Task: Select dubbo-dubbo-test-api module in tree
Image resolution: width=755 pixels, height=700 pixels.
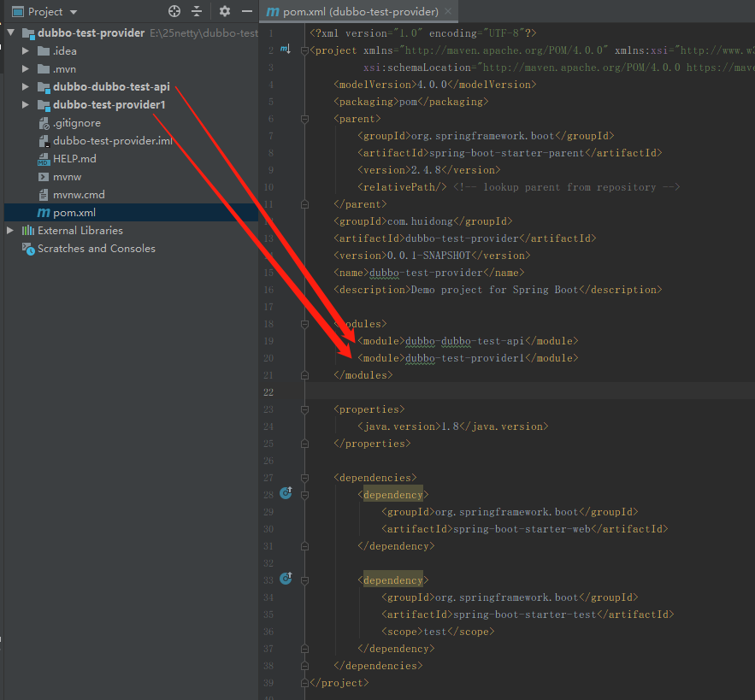Action: coord(111,86)
